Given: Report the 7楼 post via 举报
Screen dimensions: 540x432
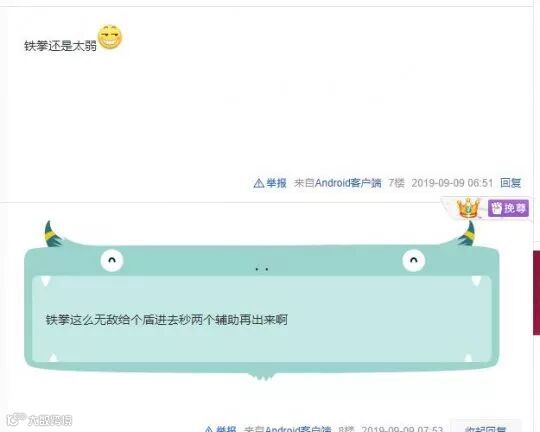Looking at the screenshot, I should click(x=276, y=183).
